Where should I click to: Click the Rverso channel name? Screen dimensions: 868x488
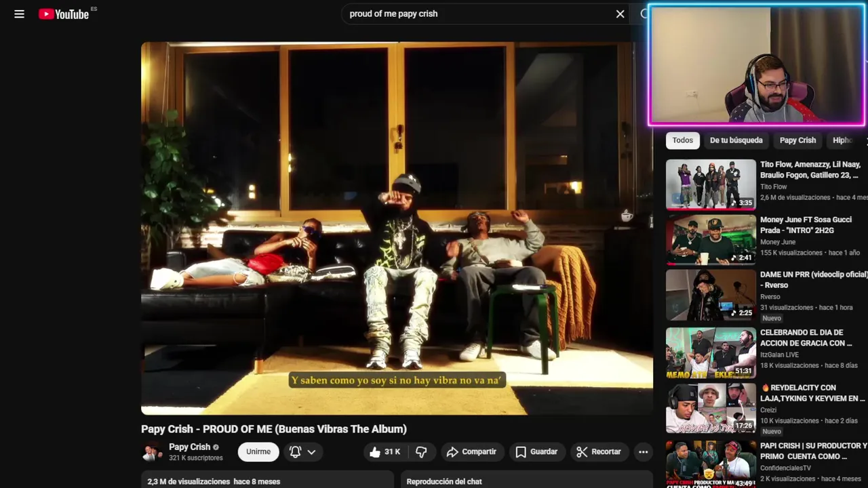click(770, 297)
